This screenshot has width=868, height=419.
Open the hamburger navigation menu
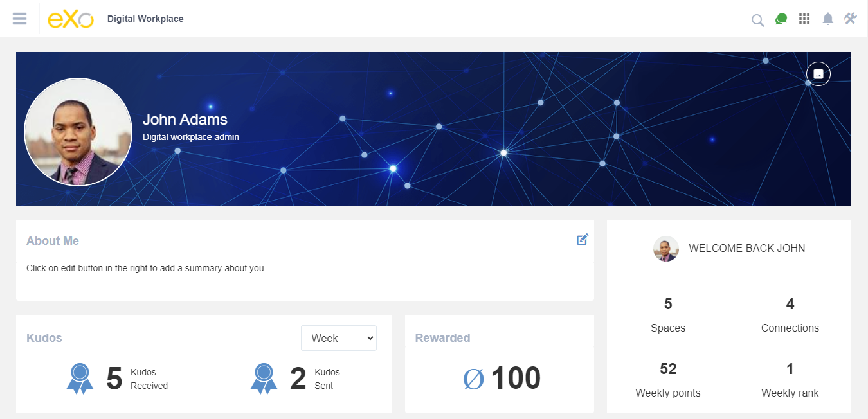19,19
